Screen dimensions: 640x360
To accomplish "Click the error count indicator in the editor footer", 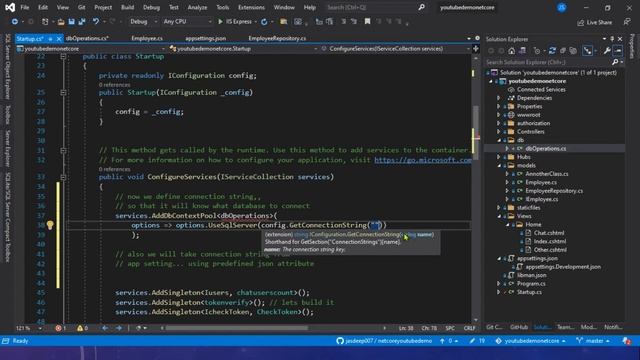I will 60,328.
